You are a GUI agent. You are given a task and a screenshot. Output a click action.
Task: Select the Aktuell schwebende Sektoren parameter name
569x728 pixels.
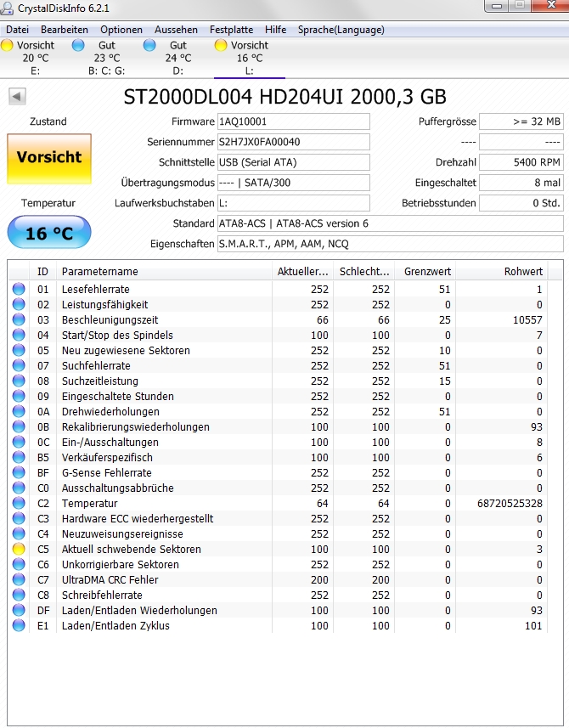[132, 550]
